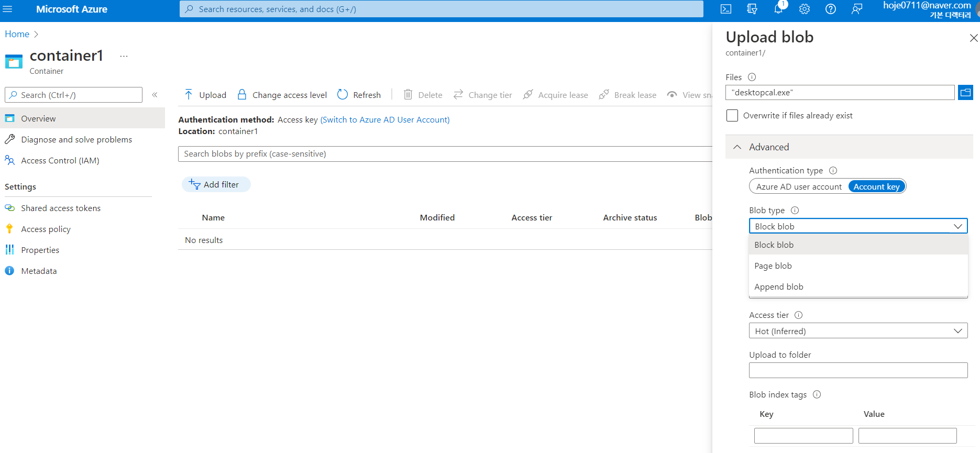Click the Delete toolbar button
The image size is (980, 453).
(x=423, y=95)
